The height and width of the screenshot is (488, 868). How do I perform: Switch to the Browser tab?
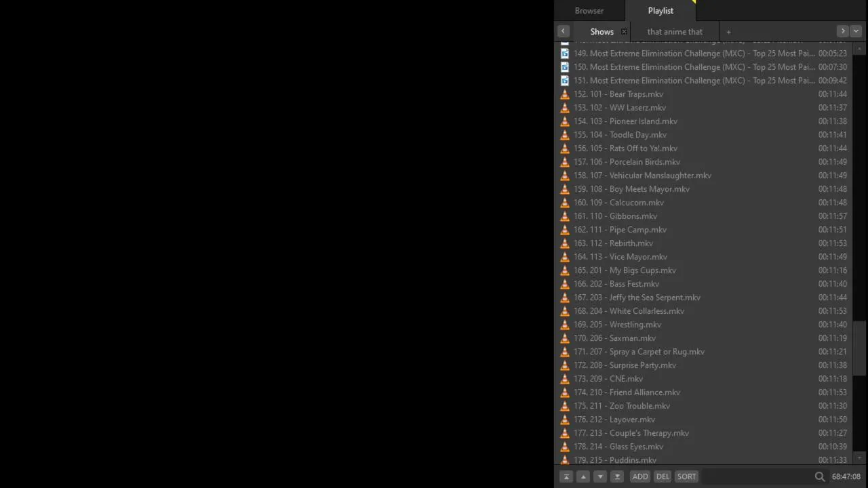[x=589, y=11]
